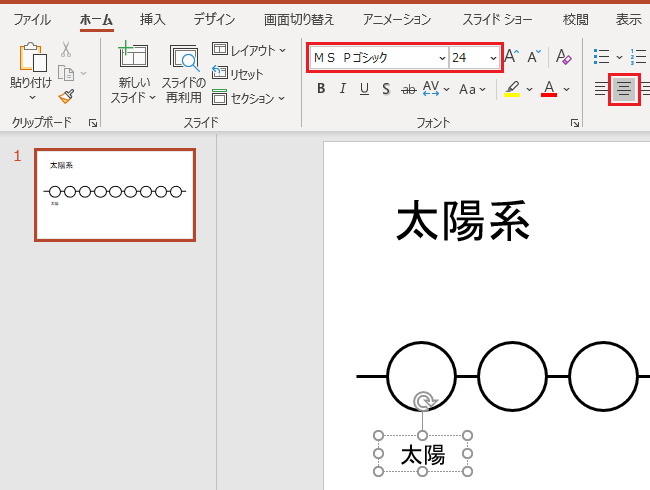The width and height of the screenshot is (650, 490).
Task: Click the Copy icon
Action: click(x=66, y=73)
